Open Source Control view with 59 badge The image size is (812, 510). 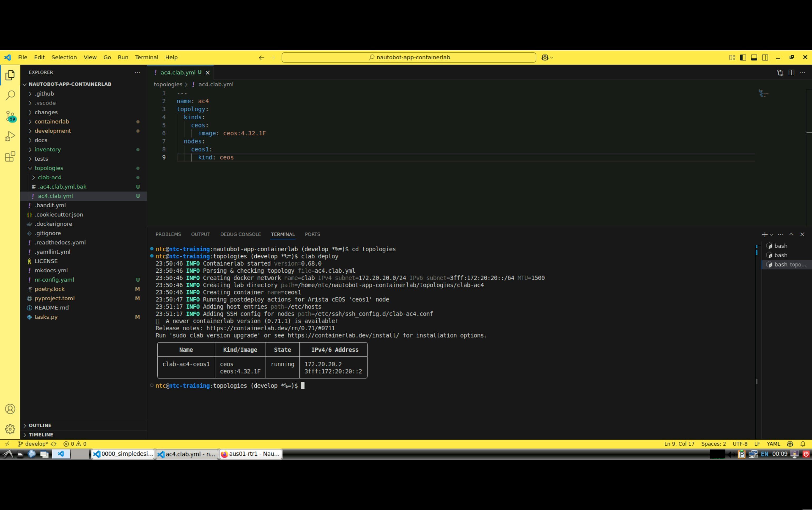(x=10, y=116)
